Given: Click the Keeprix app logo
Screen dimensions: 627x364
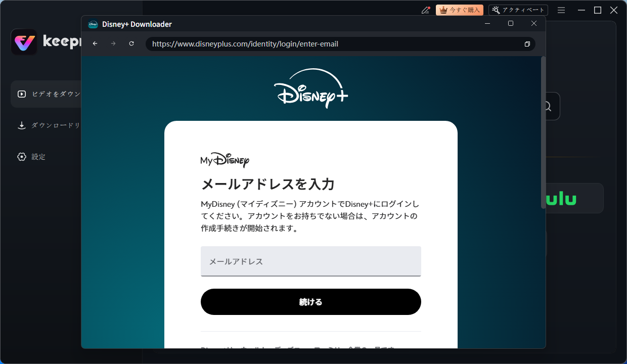Looking at the screenshot, I should tap(24, 42).
